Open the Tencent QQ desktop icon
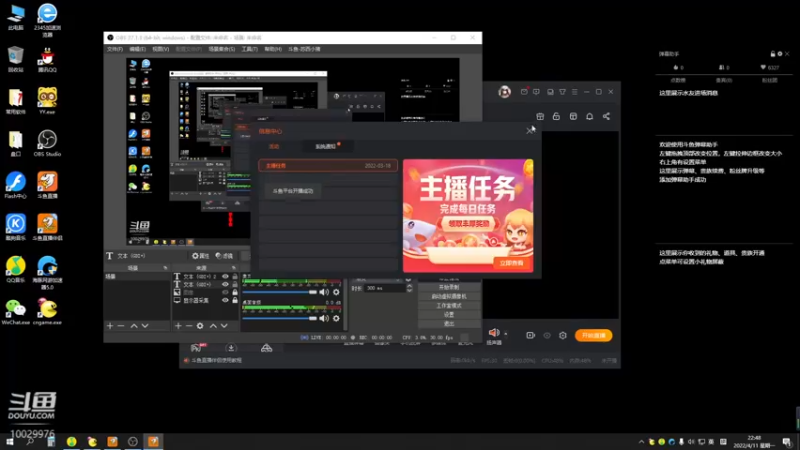The height and width of the screenshot is (450, 800). click(x=47, y=59)
